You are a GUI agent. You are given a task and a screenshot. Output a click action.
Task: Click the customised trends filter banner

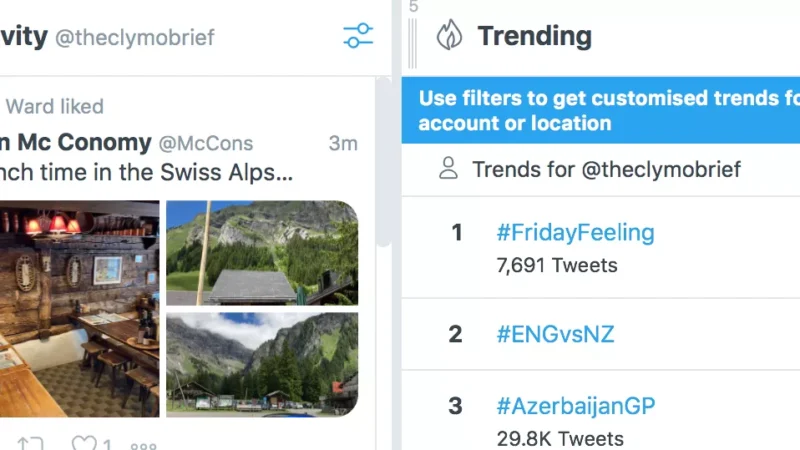pos(601,111)
